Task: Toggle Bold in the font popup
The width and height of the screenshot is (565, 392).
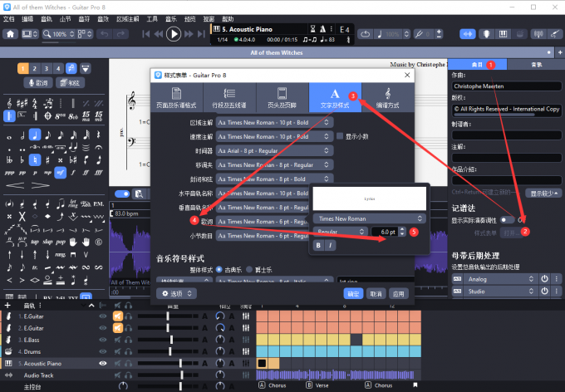Action: coord(318,245)
